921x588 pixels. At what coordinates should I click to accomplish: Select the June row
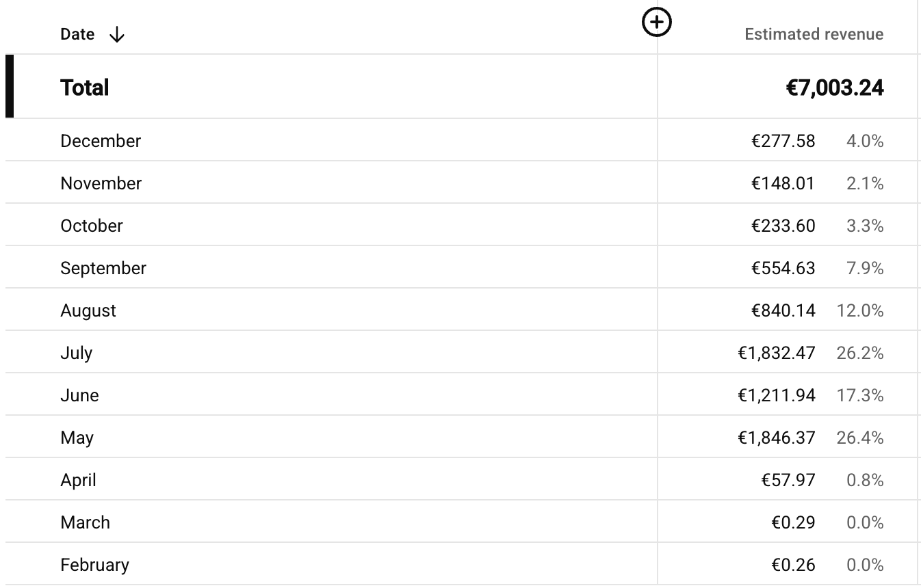tap(79, 395)
